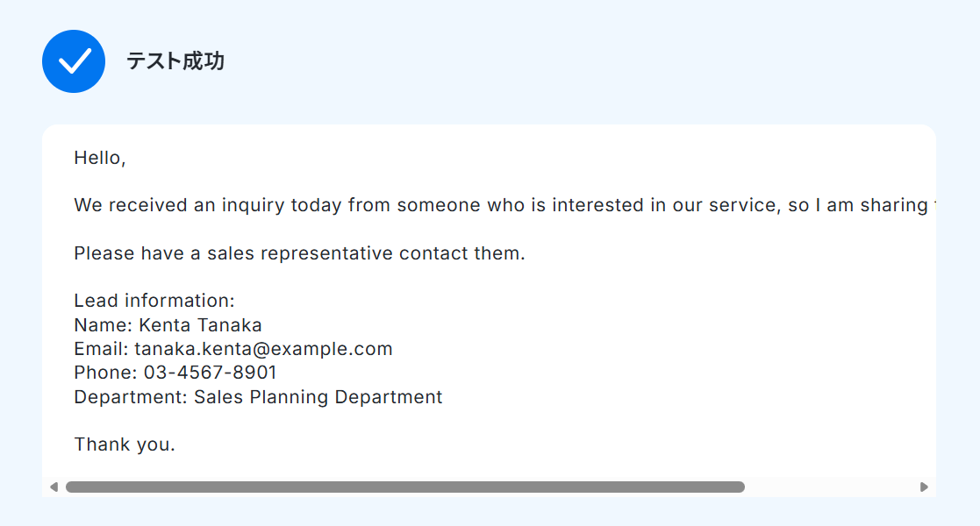Viewport: 980px width, 526px height.
Task: Click the word "sharing" at the line's end
Action: click(894, 205)
